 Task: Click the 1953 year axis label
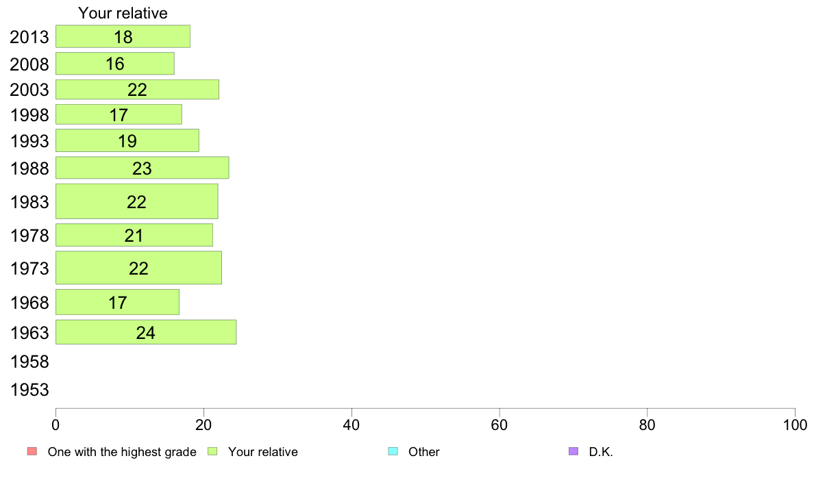[x=29, y=390]
